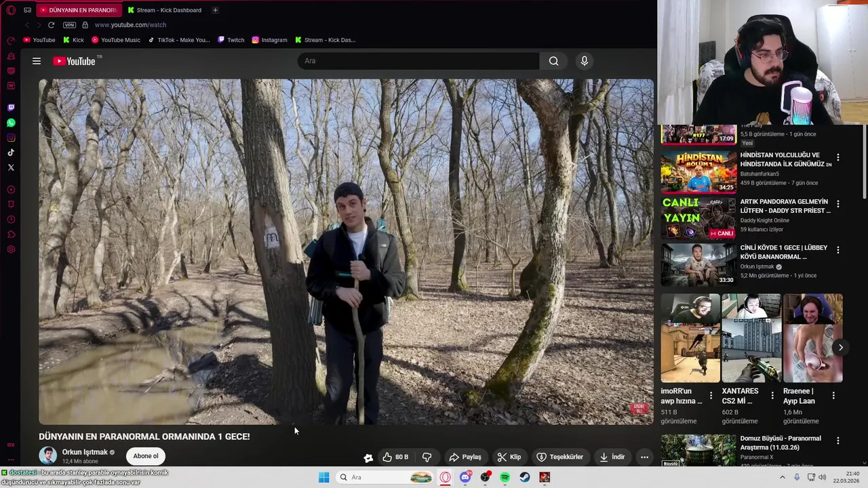Show next Shorts with right chevron
Image resolution: width=868 pixels, height=488 pixels.
pyautogui.click(x=840, y=347)
